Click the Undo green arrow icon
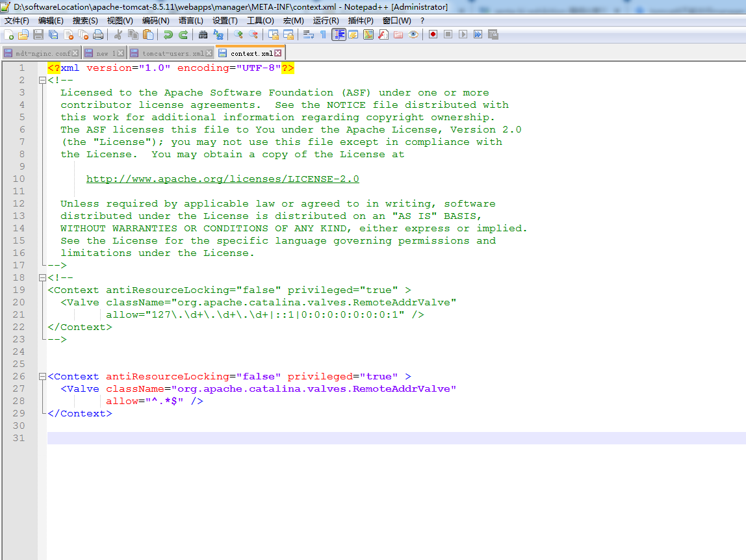This screenshot has height=560, width=746. (168, 34)
